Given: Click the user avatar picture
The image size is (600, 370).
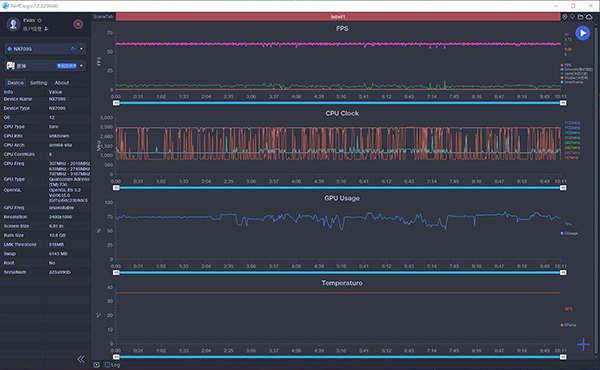Looking at the screenshot, I should (13, 24).
